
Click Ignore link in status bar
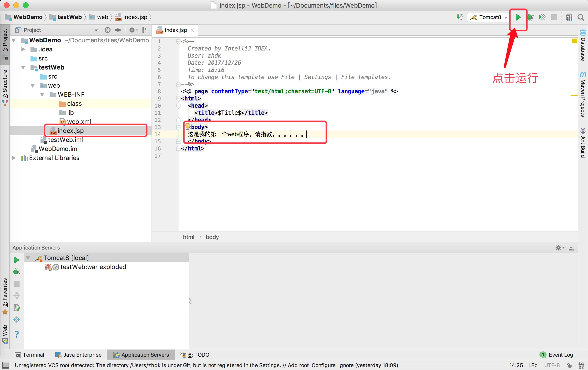coord(346,365)
